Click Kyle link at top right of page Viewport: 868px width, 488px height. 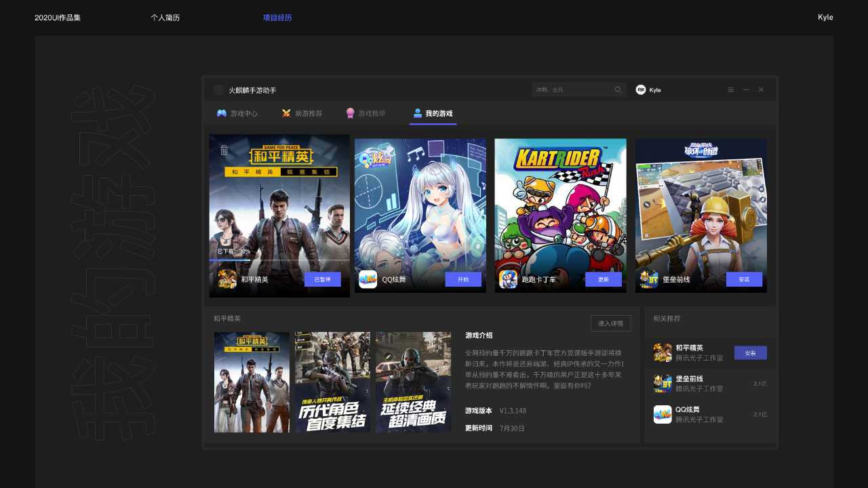825,18
